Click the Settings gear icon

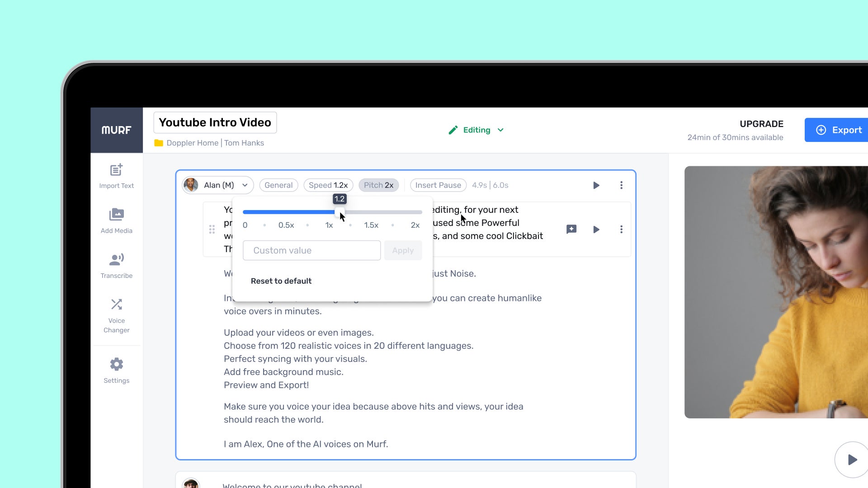click(117, 364)
